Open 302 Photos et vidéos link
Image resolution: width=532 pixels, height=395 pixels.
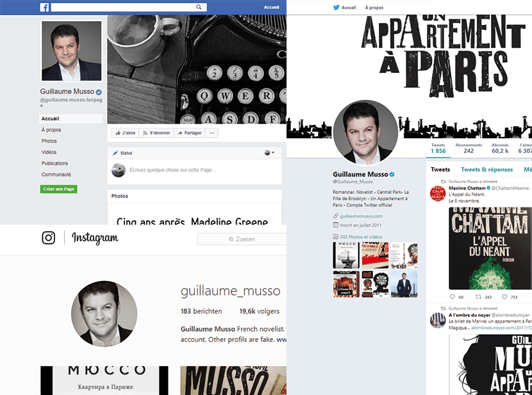tap(361, 237)
